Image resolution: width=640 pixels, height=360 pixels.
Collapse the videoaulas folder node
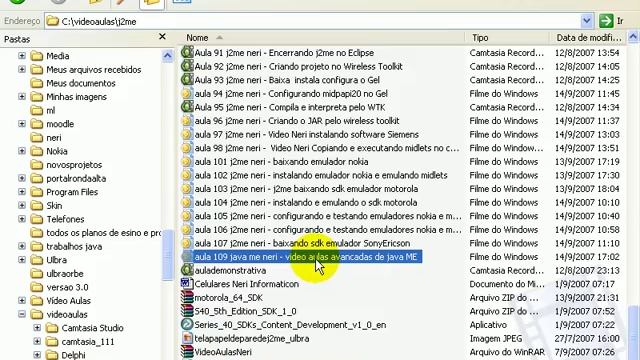pos(22,314)
